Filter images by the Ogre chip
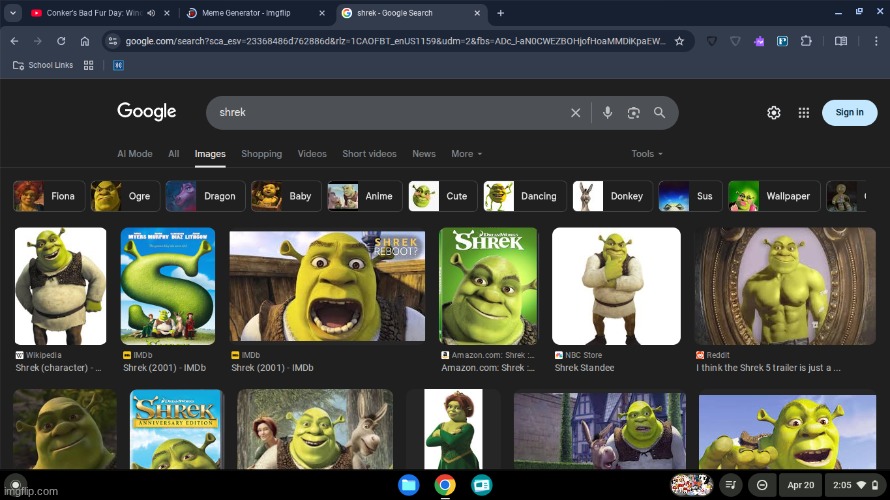This screenshot has height=500, width=890. coord(124,196)
